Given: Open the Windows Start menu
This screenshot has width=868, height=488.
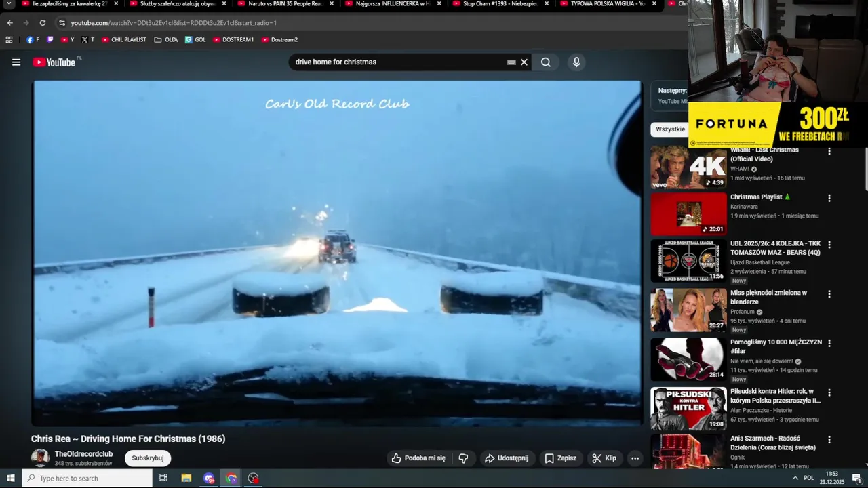Looking at the screenshot, I should (x=11, y=478).
